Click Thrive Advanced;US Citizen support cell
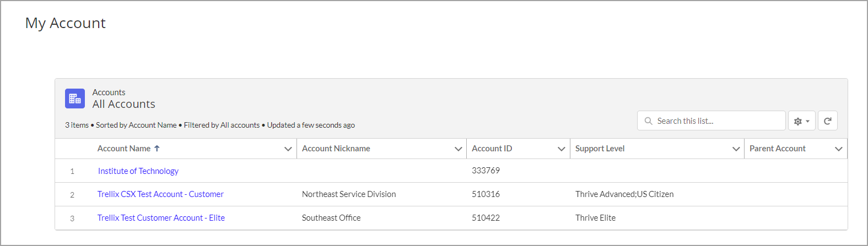Screen dimensions: 868x246 click(624, 194)
